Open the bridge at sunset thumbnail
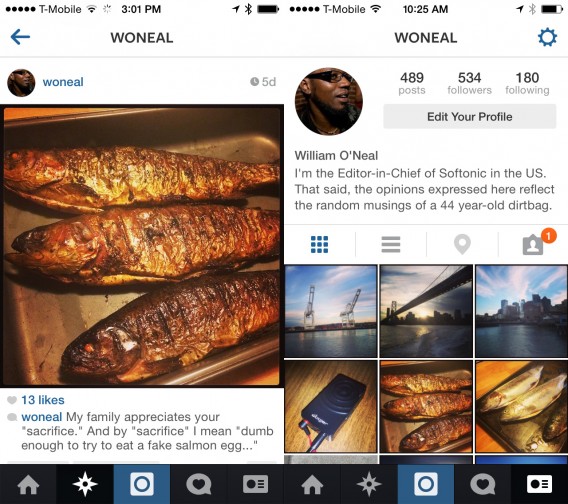 click(x=426, y=311)
